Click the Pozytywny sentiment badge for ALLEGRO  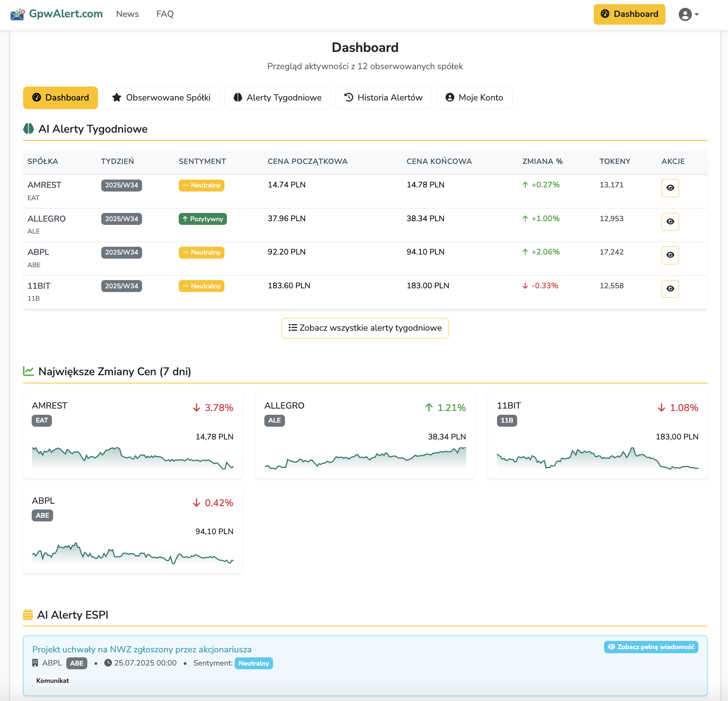click(203, 219)
